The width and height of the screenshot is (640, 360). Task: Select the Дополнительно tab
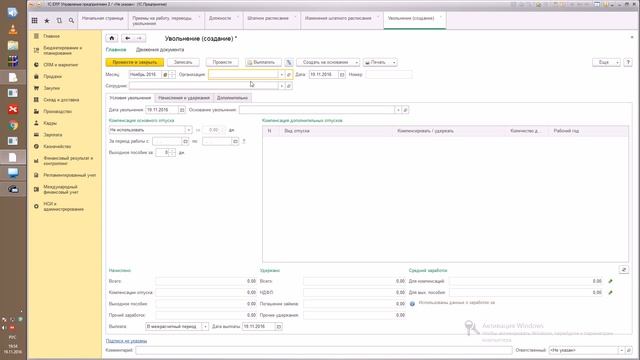click(x=232, y=98)
